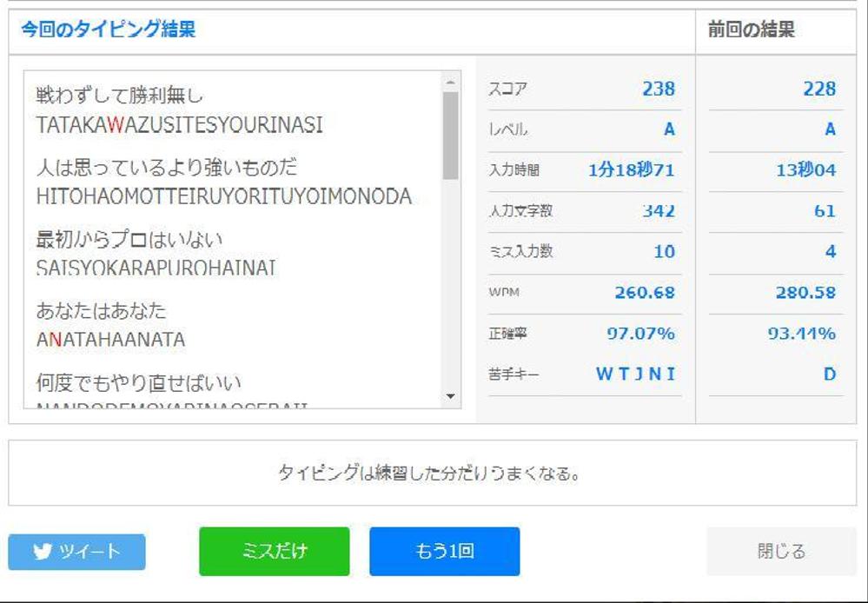Click the previous accuracy 93.44%

pyautogui.click(x=802, y=334)
